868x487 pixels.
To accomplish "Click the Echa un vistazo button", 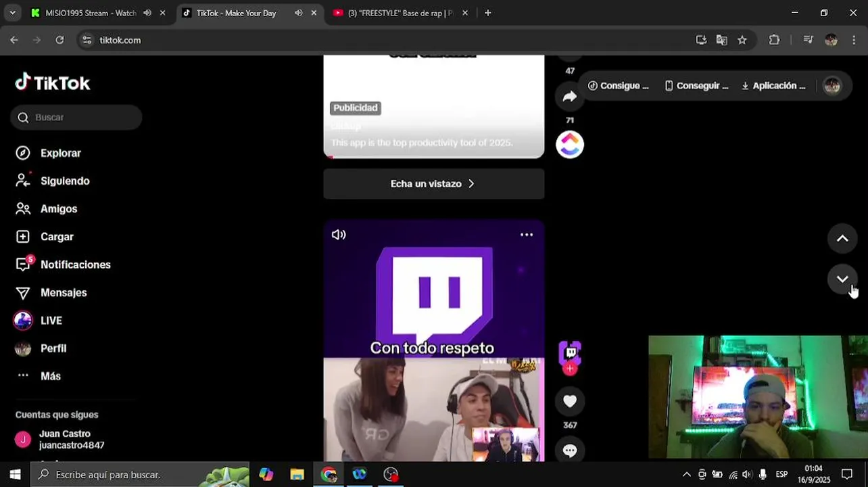I will tap(433, 184).
